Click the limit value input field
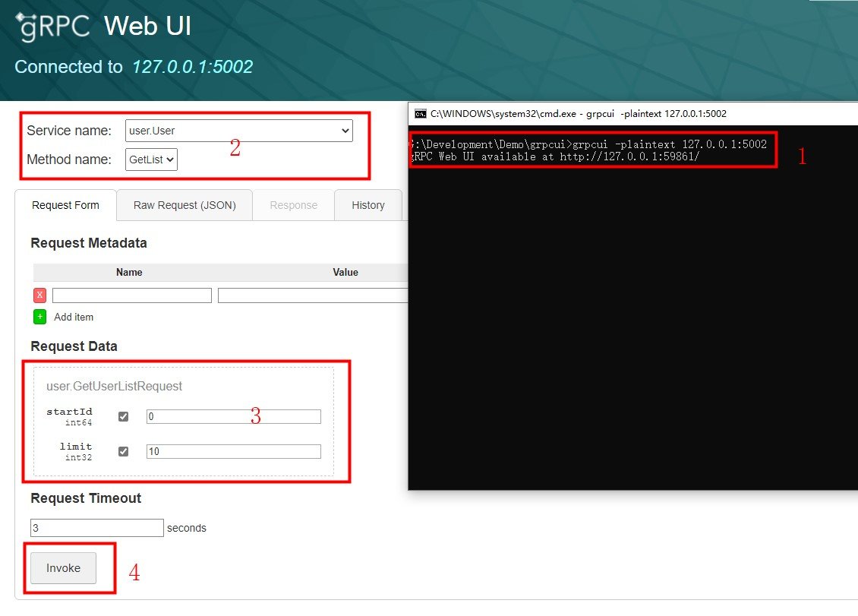Viewport: 858px width, 616px height. pos(234,451)
